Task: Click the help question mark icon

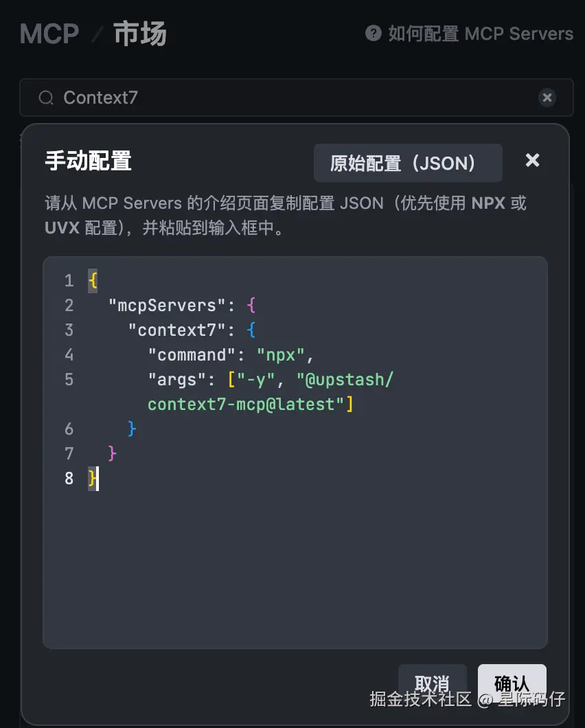Action: 374,33
